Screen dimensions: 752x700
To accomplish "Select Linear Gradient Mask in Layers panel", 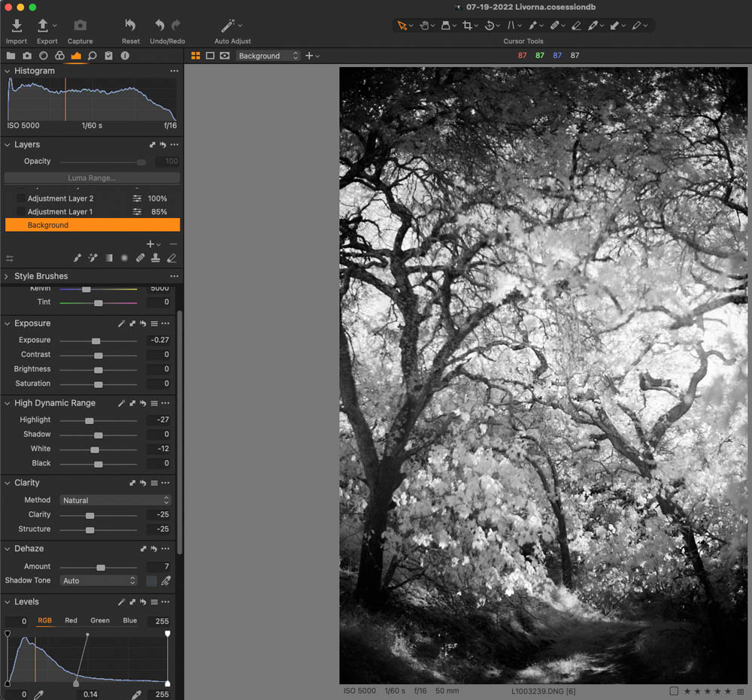I will [109, 258].
